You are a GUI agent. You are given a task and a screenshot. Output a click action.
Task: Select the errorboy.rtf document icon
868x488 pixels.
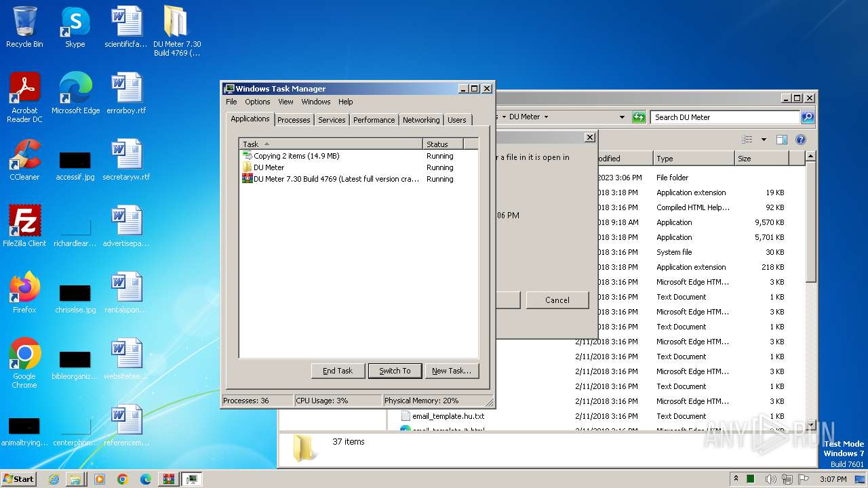pos(126,94)
